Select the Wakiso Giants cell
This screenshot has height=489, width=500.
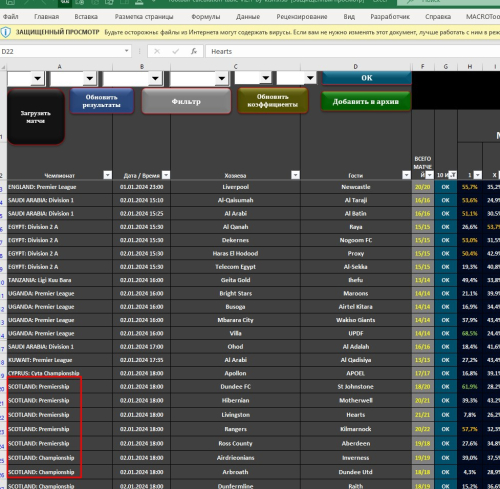(356, 320)
